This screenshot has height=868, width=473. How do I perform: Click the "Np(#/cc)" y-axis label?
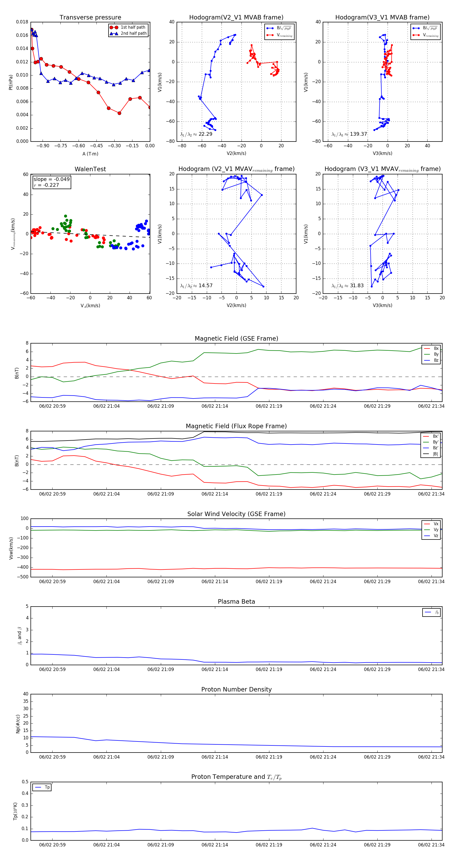pyautogui.click(x=18, y=724)
